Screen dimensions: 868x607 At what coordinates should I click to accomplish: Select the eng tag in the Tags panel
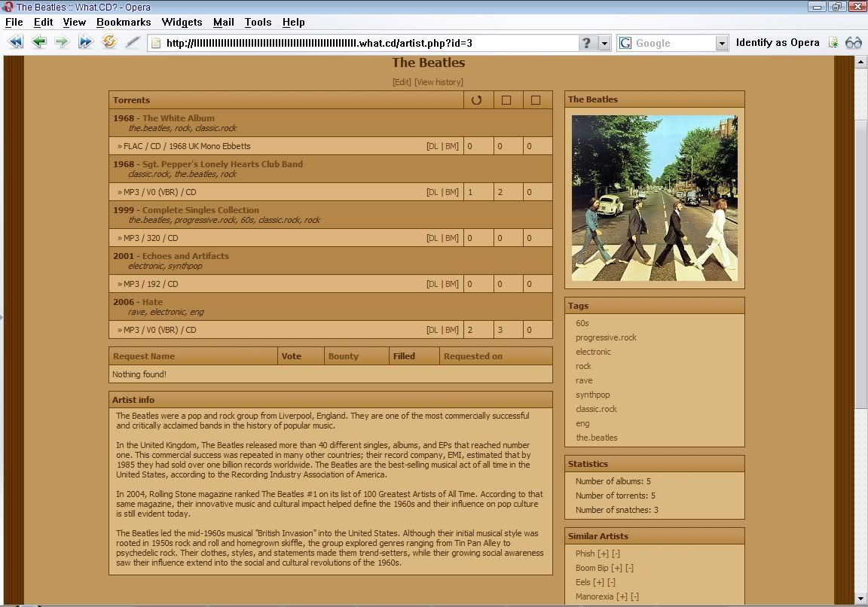coord(582,424)
